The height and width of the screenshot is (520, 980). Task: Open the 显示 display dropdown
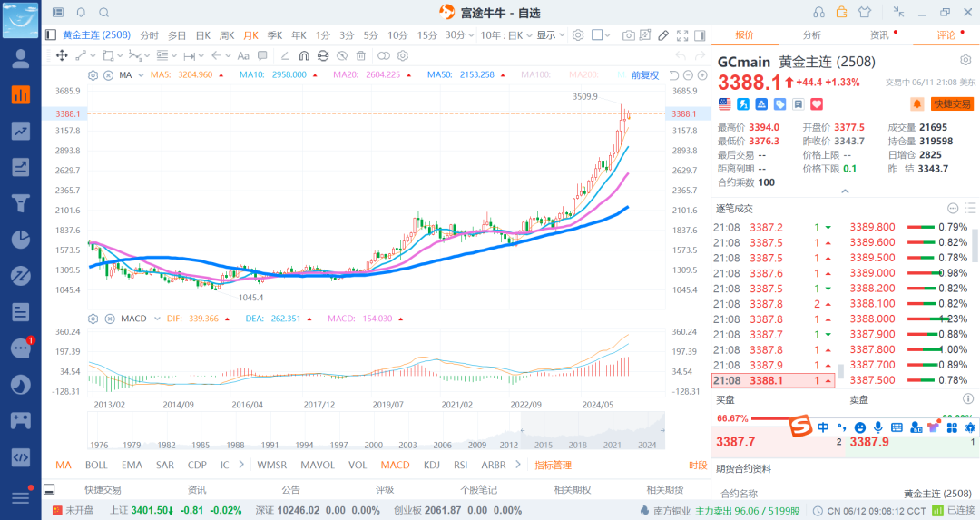[551, 35]
